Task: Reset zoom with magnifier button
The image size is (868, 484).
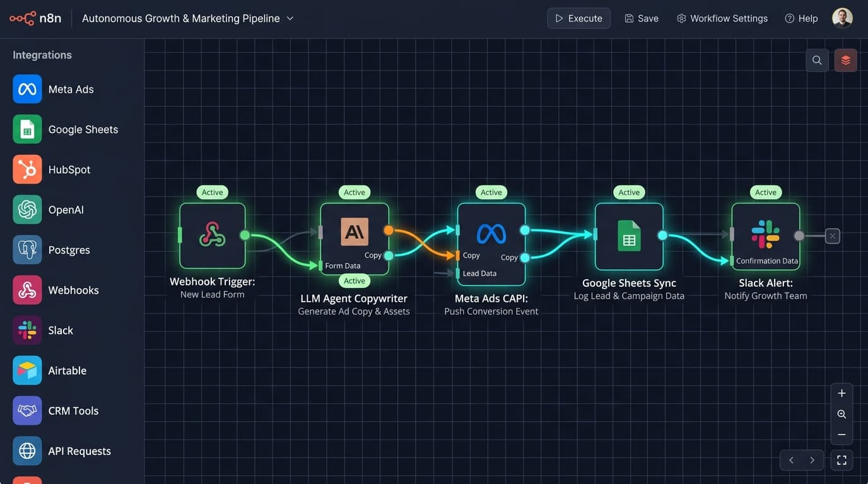Action: pos(842,414)
